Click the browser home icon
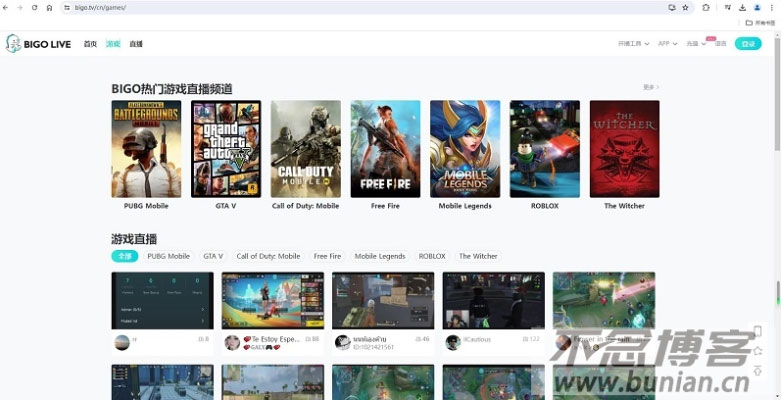This screenshot has height=405, width=782. coord(49,7)
